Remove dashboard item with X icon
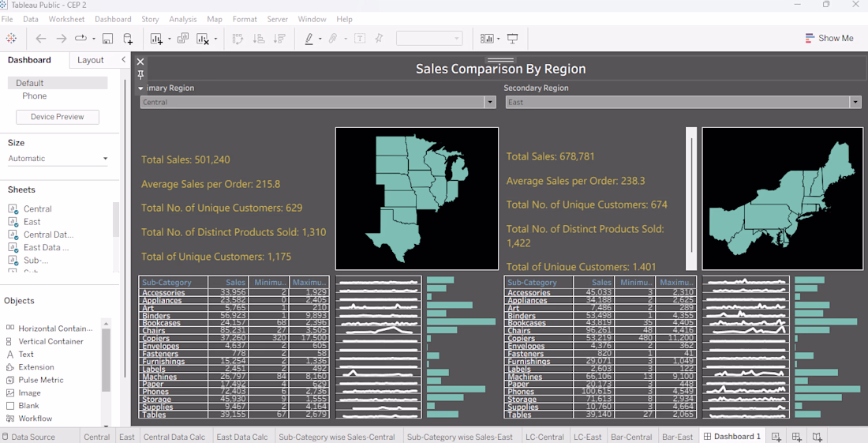This screenshot has width=868, height=443. click(x=140, y=62)
